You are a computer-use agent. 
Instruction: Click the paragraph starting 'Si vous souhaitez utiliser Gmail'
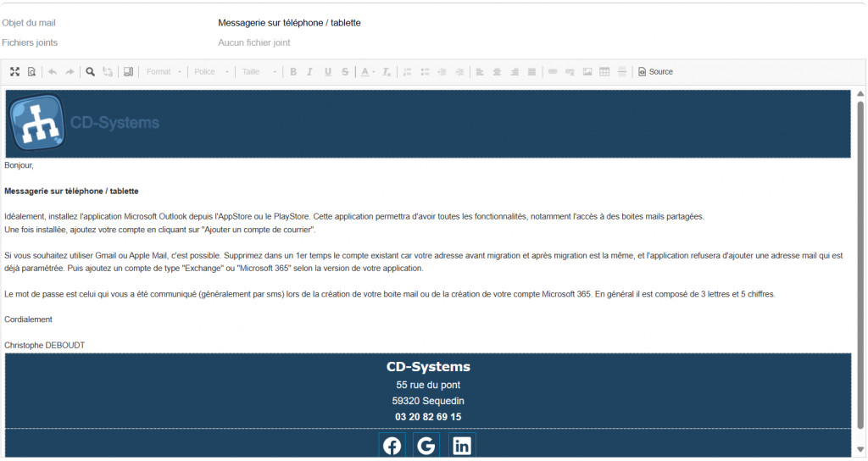click(424, 262)
